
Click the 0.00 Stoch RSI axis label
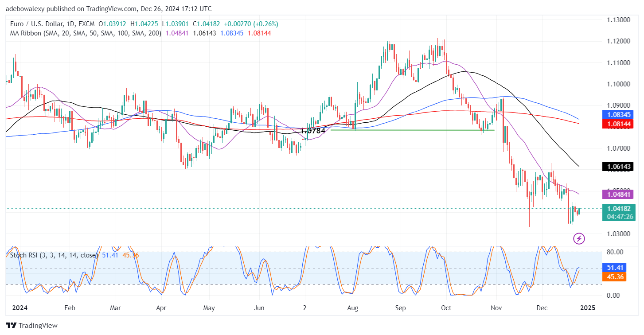point(613,295)
